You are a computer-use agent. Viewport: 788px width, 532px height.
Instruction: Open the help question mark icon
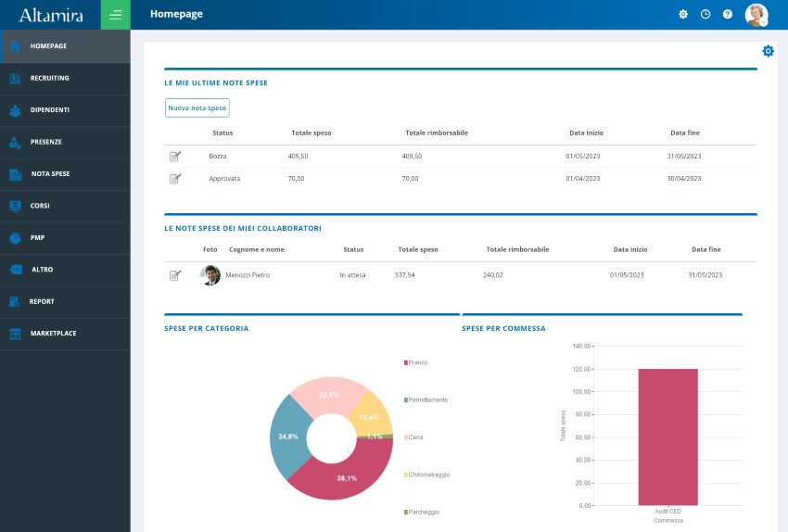tap(728, 15)
